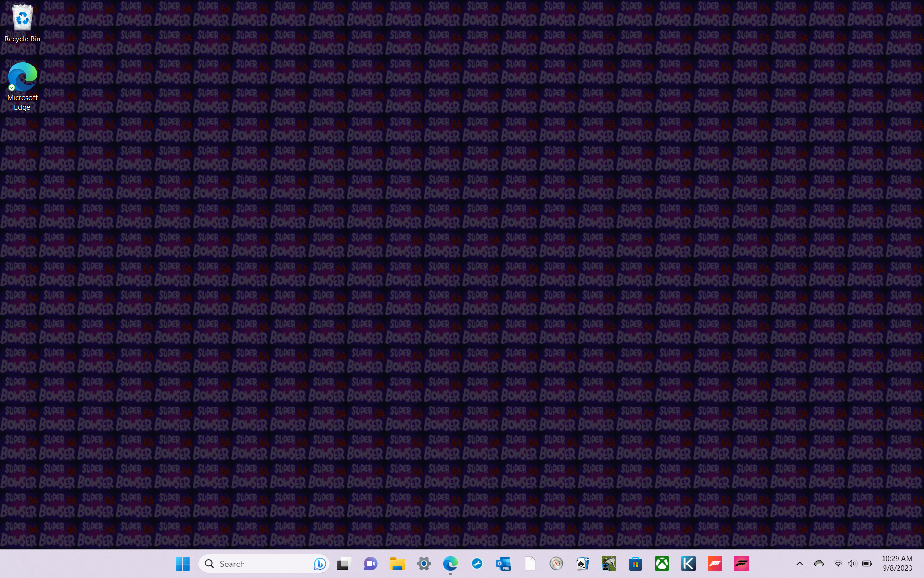Open the blank document icon in taskbar
924x578 pixels.
[530, 564]
